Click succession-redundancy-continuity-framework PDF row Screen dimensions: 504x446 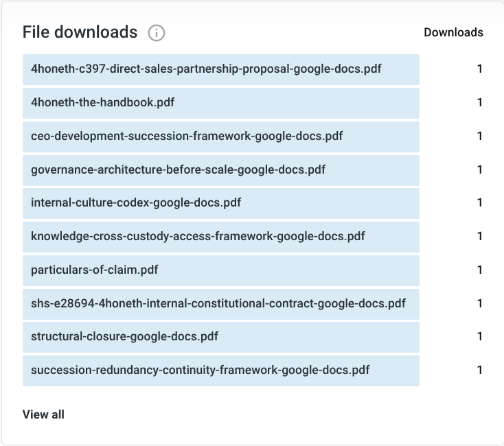pyautogui.click(x=201, y=371)
